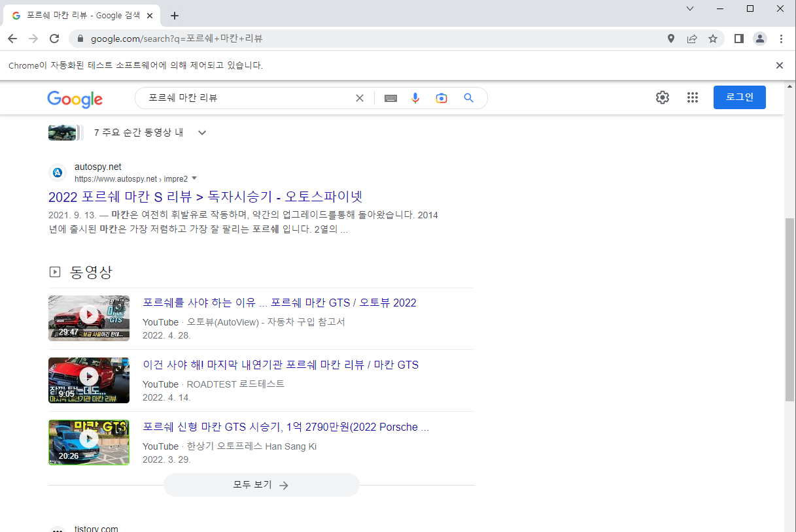Click the location pin icon in address bar
Screen dimensions: 796x532
pos(671,39)
